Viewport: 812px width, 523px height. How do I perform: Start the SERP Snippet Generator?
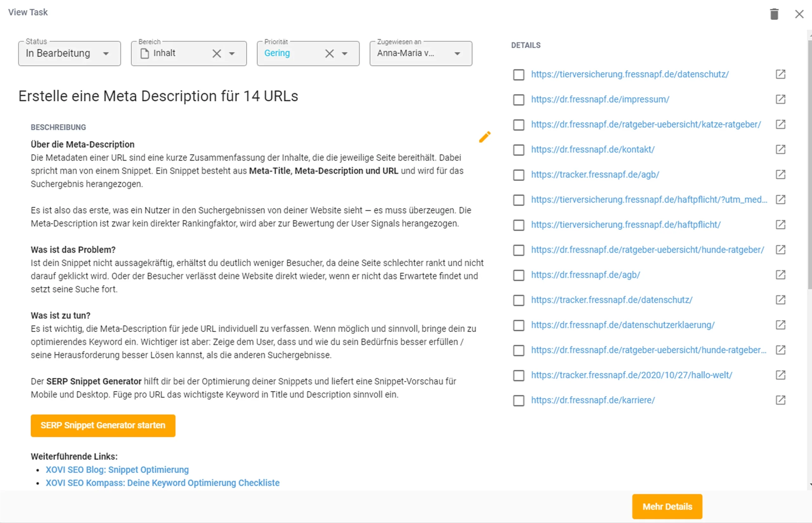coord(103,425)
